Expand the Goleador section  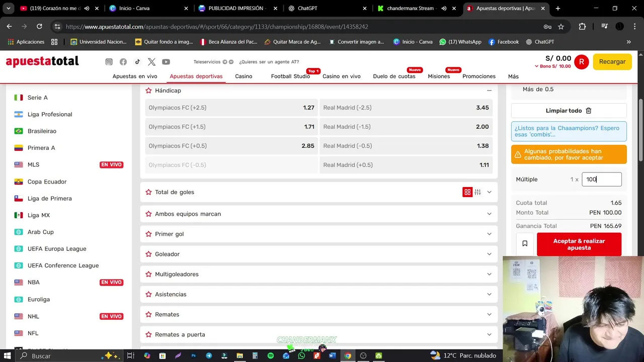pos(489,254)
